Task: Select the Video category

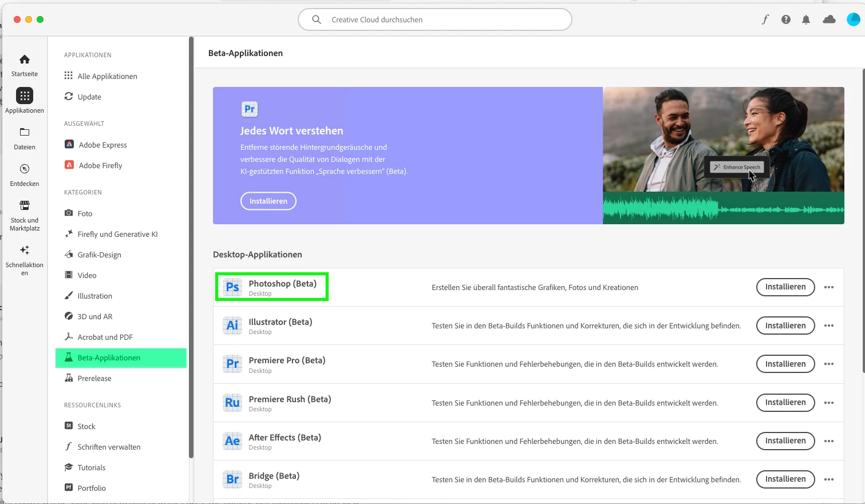Action: (x=121, y=275)
